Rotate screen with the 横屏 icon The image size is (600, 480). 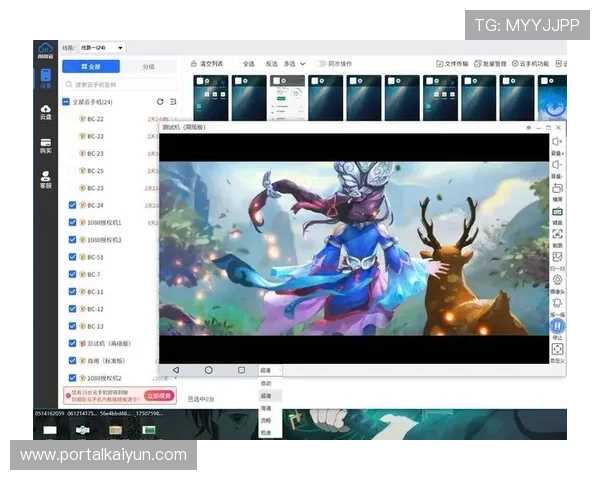[x=557, y=188]
